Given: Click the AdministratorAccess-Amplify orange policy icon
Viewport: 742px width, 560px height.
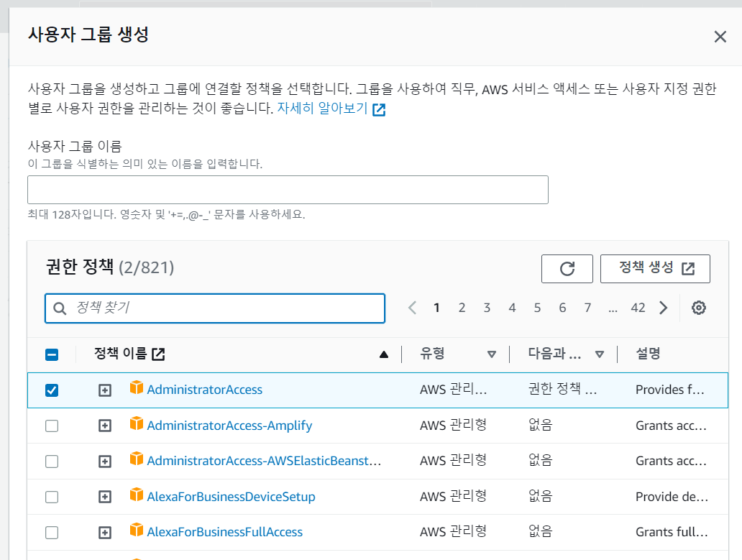Looking at the screenshot, I should (137, 423).
